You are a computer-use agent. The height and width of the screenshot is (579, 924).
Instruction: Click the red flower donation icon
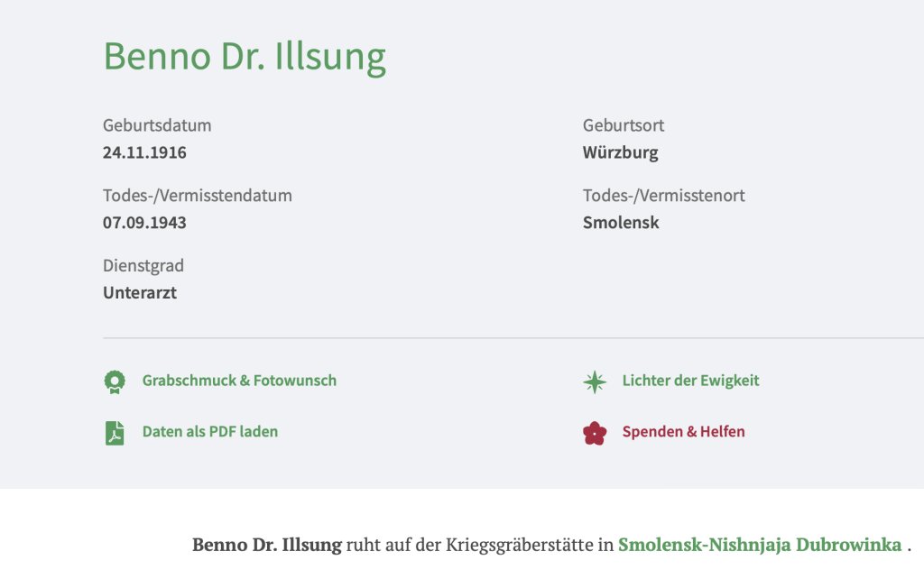(594, 434)
